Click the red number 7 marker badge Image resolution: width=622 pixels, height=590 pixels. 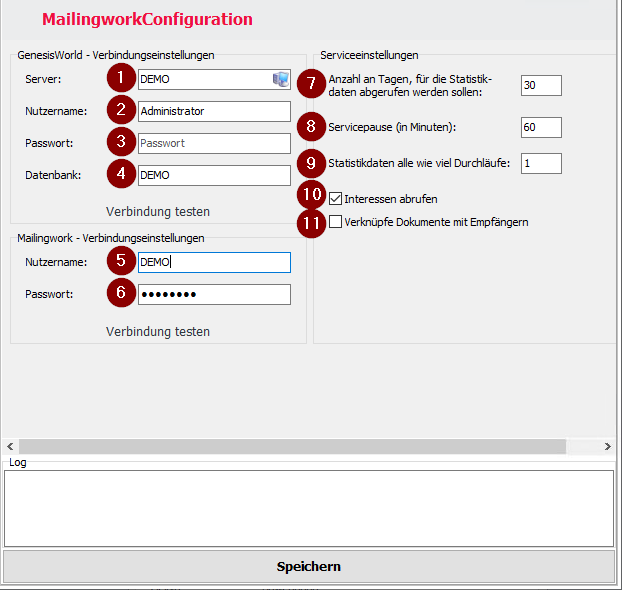314,85
